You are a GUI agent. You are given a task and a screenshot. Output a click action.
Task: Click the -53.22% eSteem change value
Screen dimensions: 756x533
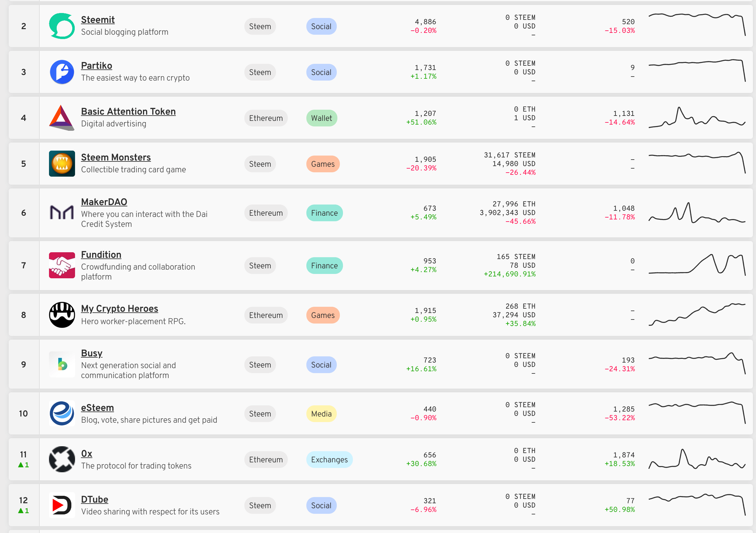619,417
